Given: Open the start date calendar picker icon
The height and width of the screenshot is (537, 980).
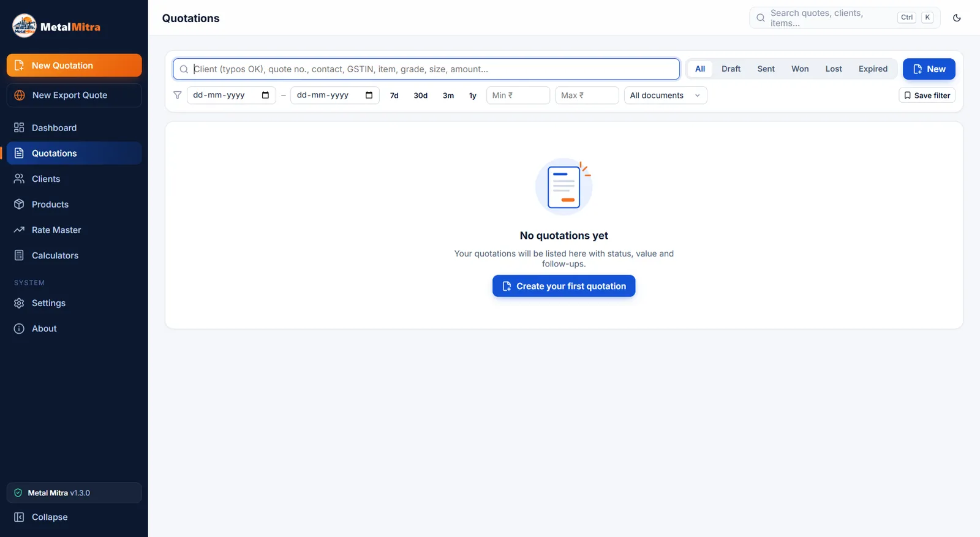Looking at the screenshot, I should point(265,95).
